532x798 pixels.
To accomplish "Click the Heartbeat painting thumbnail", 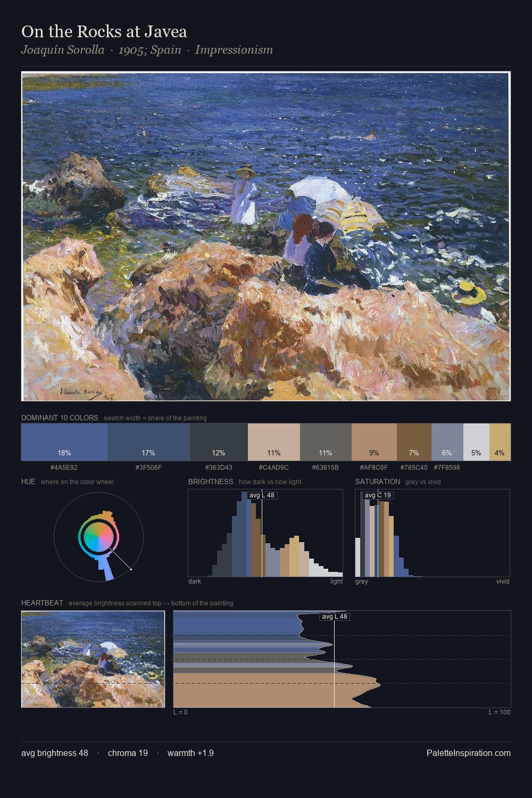I will (93, 659).
